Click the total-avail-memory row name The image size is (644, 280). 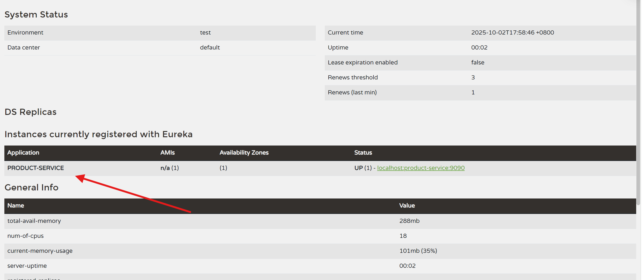[34, 221]
